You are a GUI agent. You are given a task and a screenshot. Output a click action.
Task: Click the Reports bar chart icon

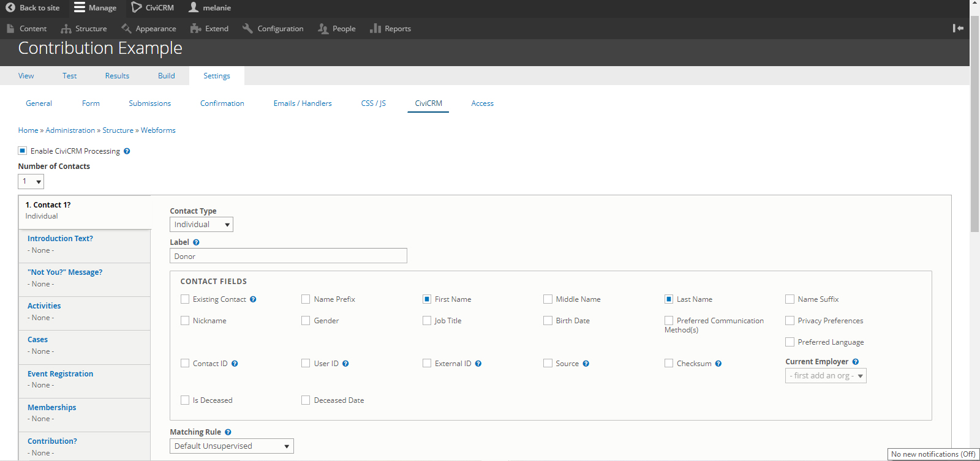[375, 29]
